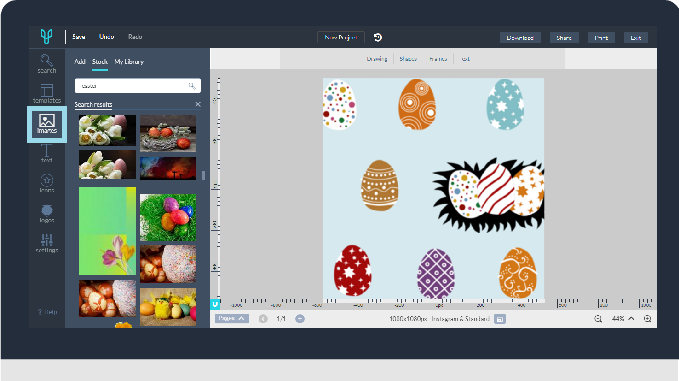This screenshot has width=679, height=381.
Task: Open the Templates panel
Action: [47, 94]
